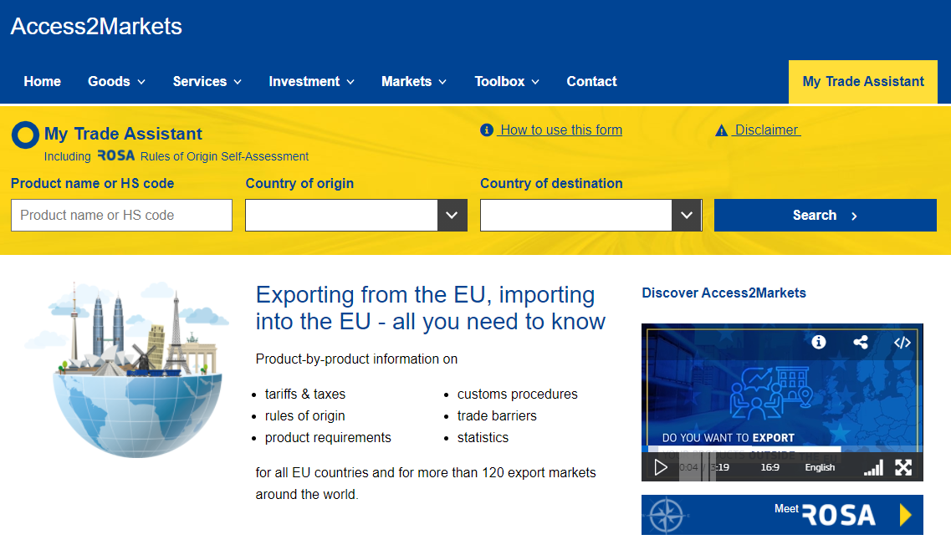Click the Access2Markets site title
The height and width of the screenshot is (560, 951).
pyautogui.click(x=96, y=27)
